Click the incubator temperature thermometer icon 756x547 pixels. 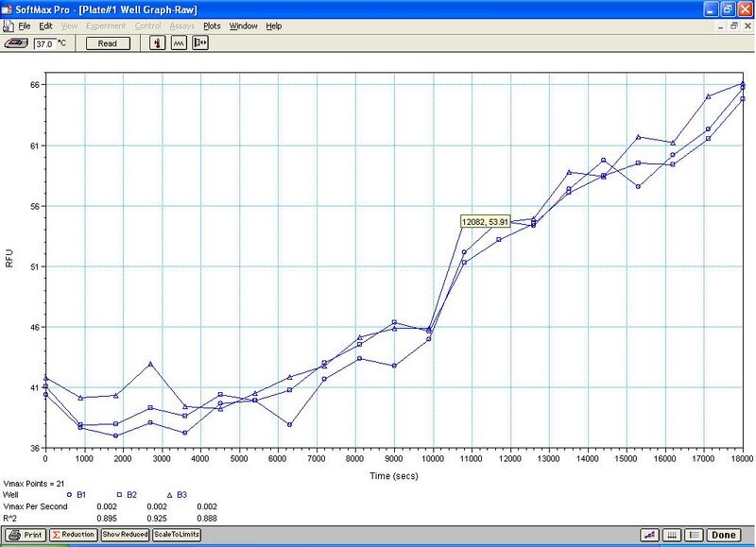[158, 43]
